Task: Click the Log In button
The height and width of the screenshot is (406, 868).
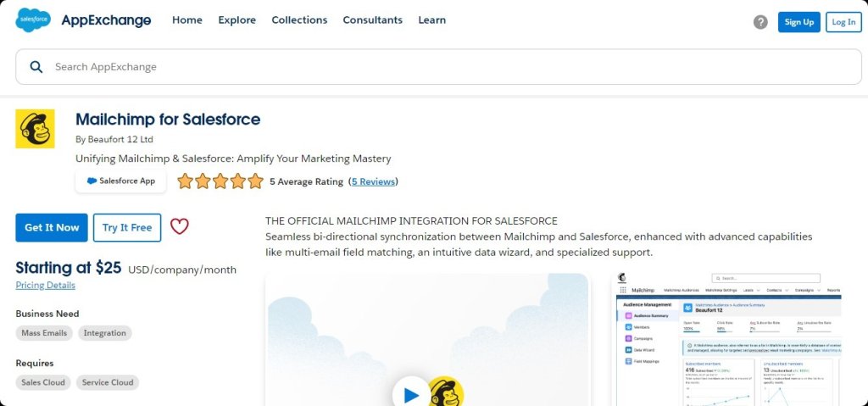Action: pos(843,22)
